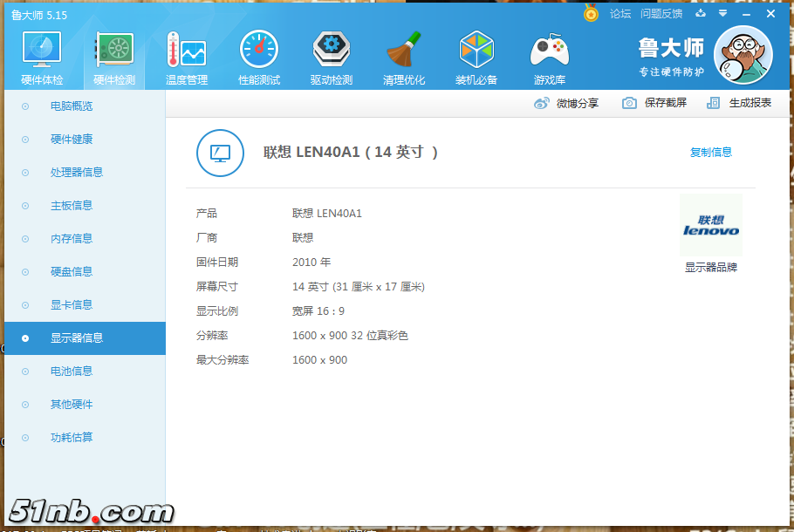794x532 pixels.
Task: Click the Lenovo brand logo thumbnail
Action: tap(710, 226)
